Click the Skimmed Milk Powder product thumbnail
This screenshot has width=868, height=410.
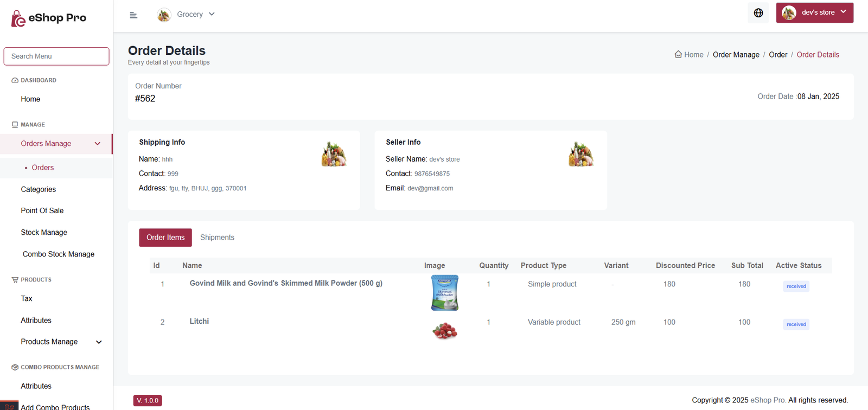click(445, 293)
